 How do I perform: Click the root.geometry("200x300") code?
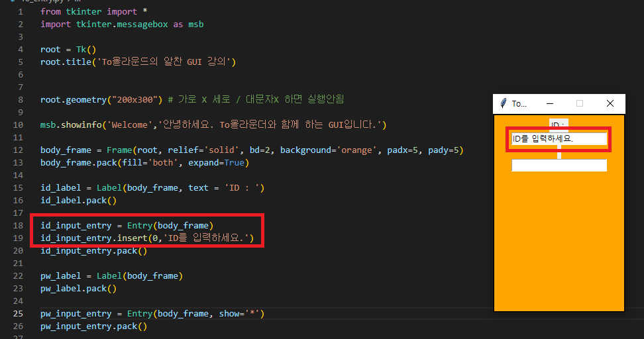(101, 100)
